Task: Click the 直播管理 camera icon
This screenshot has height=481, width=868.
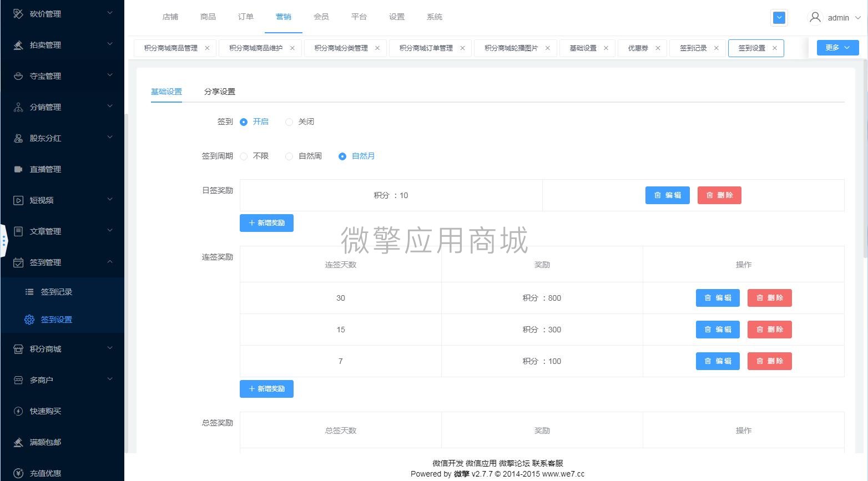Action: pyautogui.click(x=18, y=169)
